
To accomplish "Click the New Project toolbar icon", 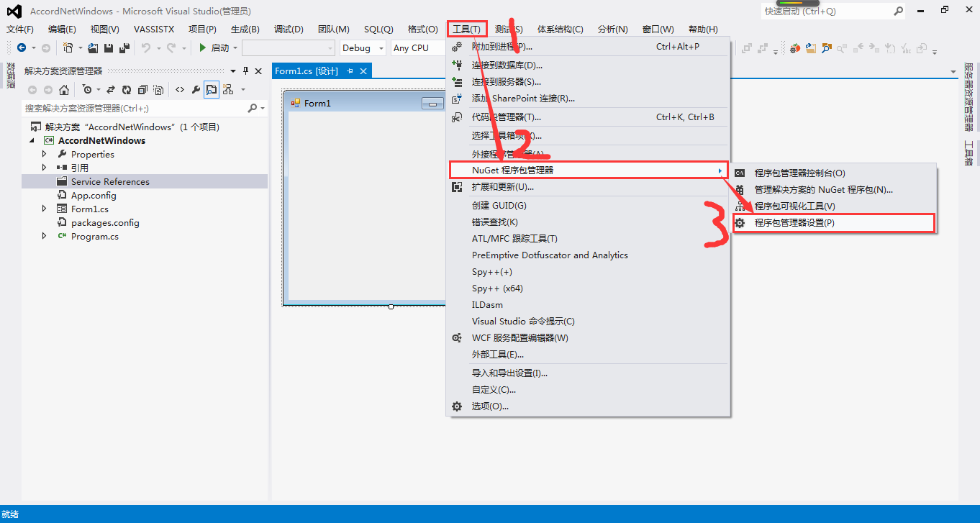I will (68, 47).
